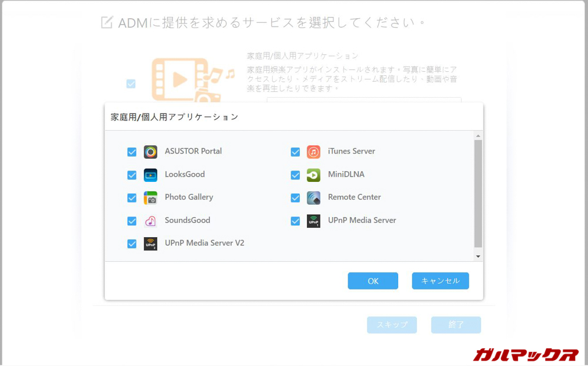This screenshot has height=366, width=588.
Task: Click the ASUSTOR Portal app icon
Action: [x=151, y=152]
